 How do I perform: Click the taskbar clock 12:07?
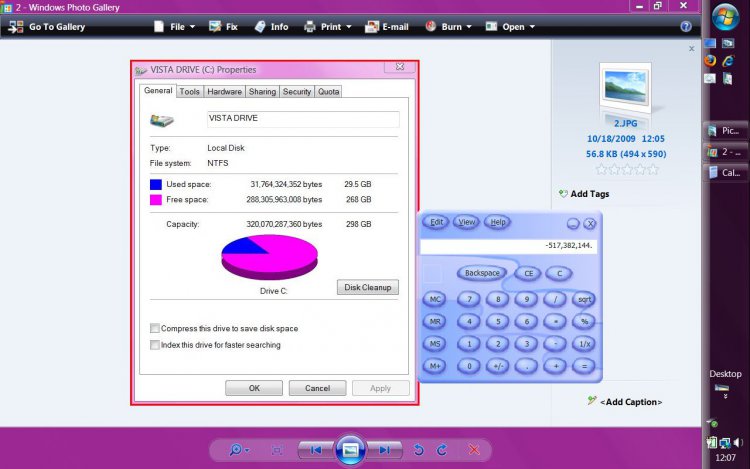click(x=725, y=458)
